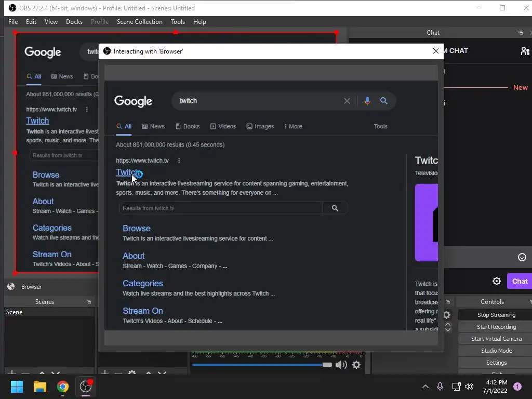532x399 pixels.
Task: Open the system volume tray icon
Action: pyautogui.click(x=469, y=387)
